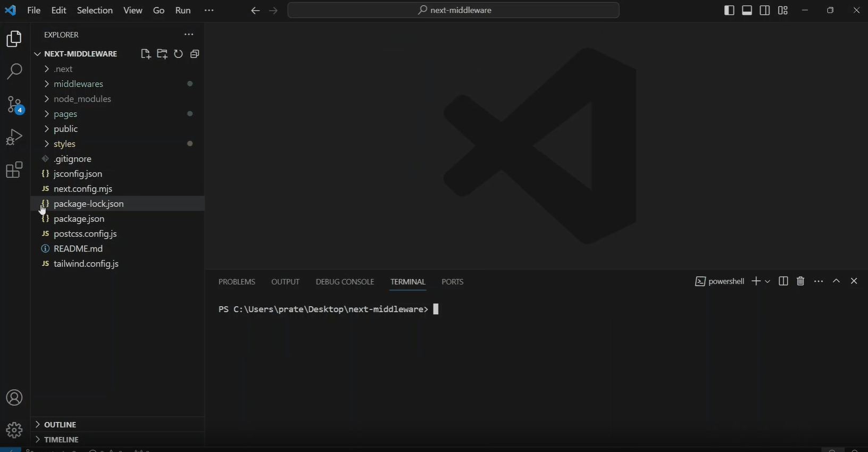Open the Go menu
Screen dimensions: 868x452
pos(158,11)
